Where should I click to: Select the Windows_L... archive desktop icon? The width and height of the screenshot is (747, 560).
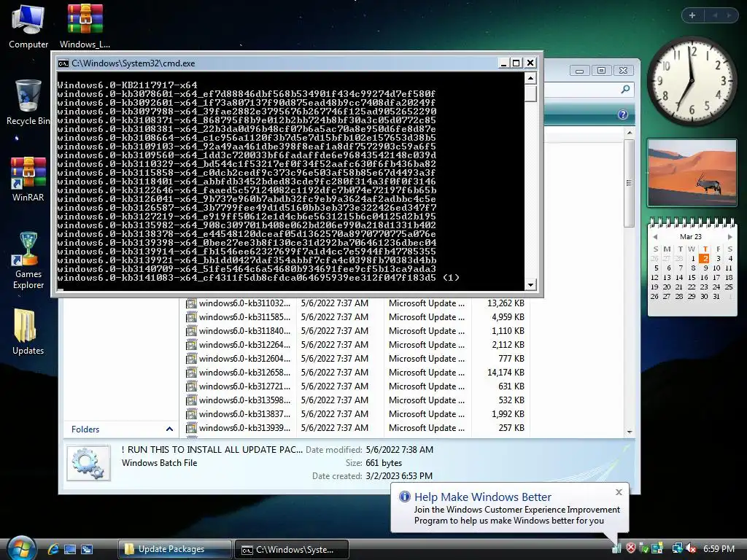85,26
